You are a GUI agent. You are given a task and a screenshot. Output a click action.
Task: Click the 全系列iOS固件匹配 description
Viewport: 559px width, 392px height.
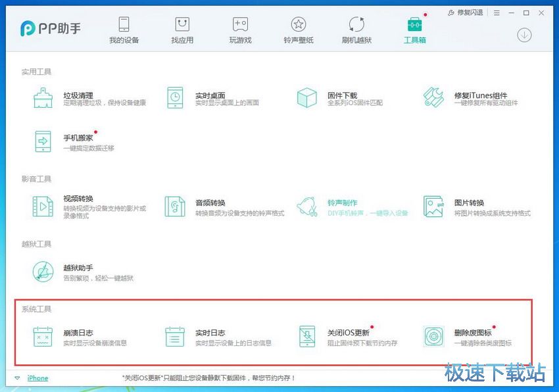355,103
